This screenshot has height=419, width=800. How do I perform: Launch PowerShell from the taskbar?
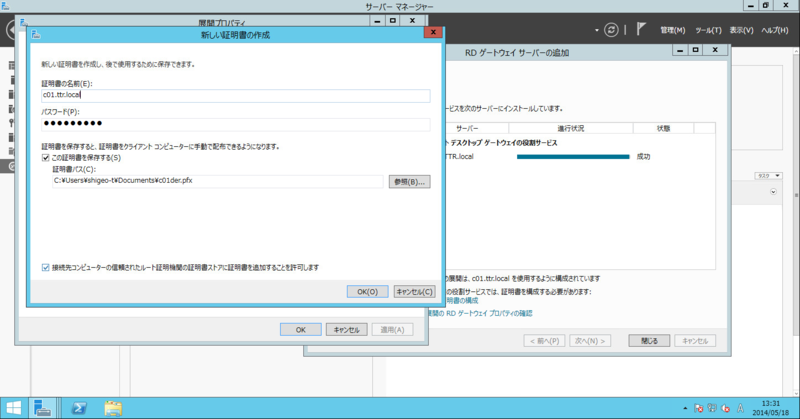79,408
